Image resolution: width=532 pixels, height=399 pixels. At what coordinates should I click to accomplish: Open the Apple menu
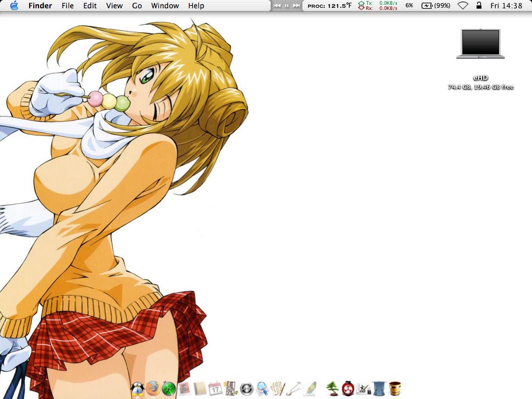pyautogui.click(x=14, y=5)
